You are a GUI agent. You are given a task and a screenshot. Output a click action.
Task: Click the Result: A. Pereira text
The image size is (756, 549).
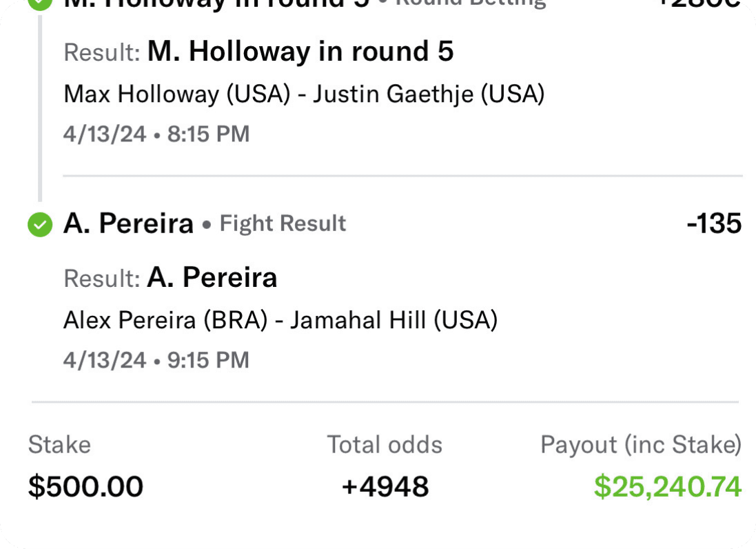coord(170,277)
